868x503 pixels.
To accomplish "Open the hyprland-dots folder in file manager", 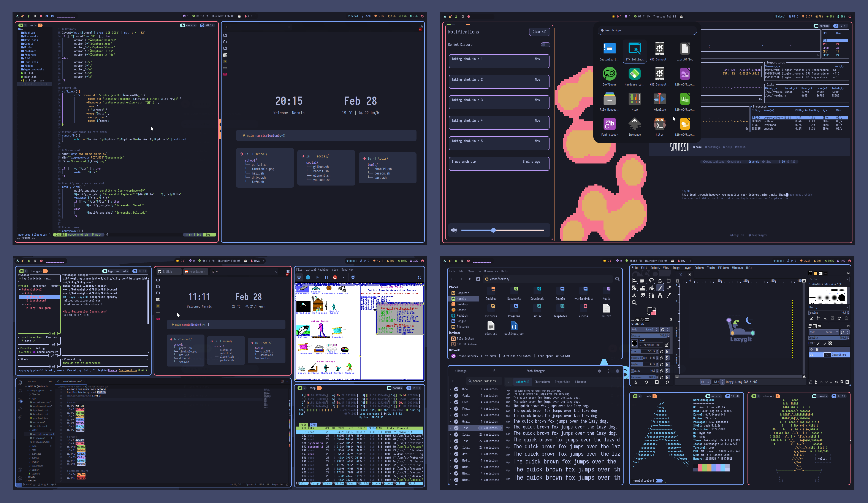I will (583, 293).
